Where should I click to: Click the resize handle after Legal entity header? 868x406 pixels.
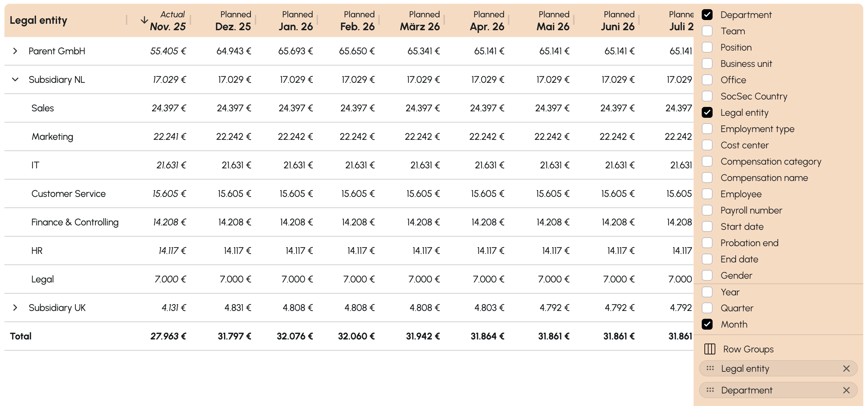coord(127,20)
